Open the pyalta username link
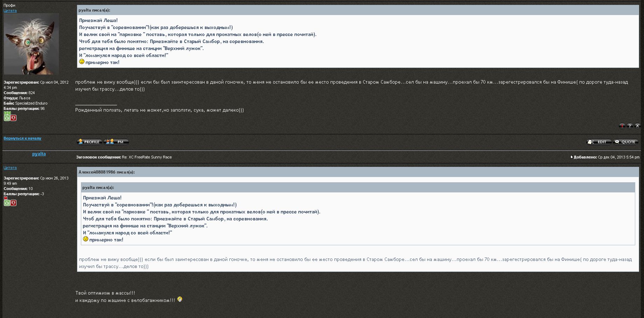 (x=39, y=154)
